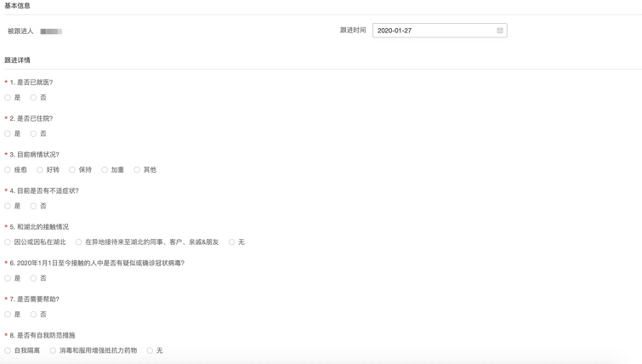Click the blurred 被跟进人 name value
This screenshot has width=642, height=364.
click(51, 31)
